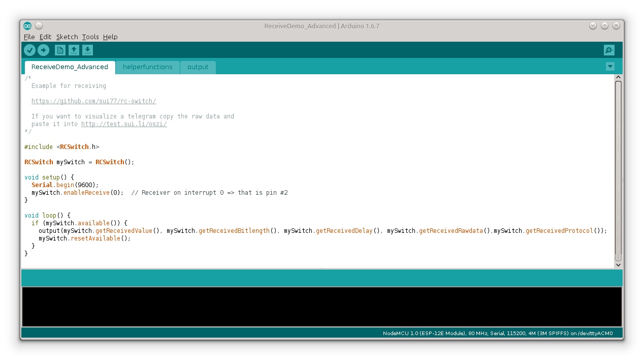Image resolution: width=644 pixels, height=360 pixels.
Task: Open the Tools menu
Action: point(90,37)
